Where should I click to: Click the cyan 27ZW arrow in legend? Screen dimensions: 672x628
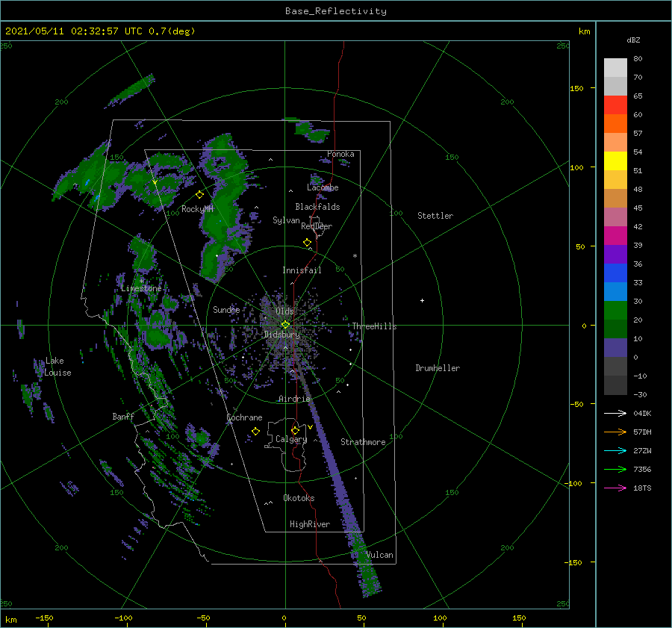[615, 450]
